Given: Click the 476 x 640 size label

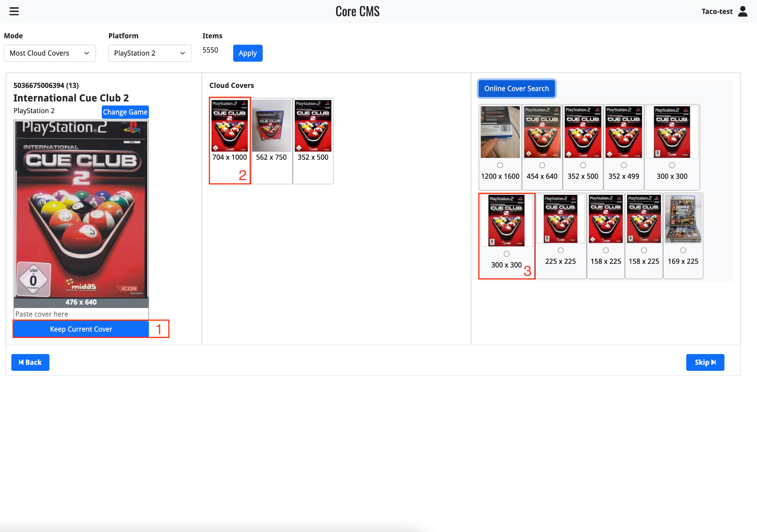Looking at the screenshot, I should click(81, 302).
